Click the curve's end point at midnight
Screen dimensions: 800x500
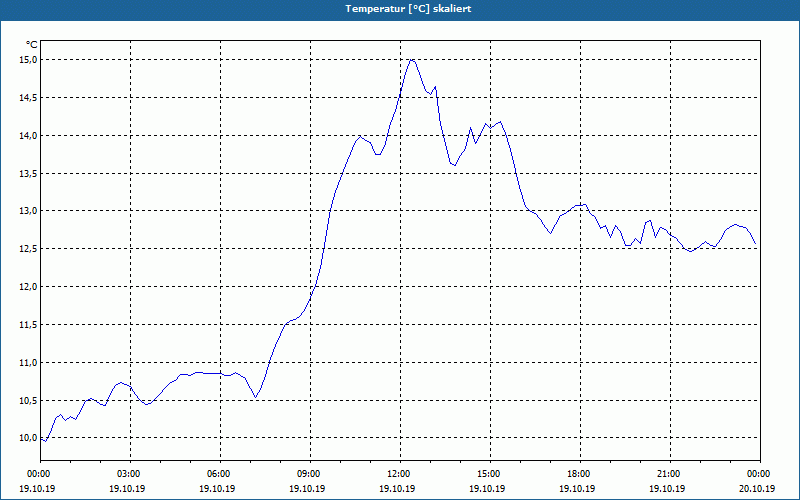(756, 244)
